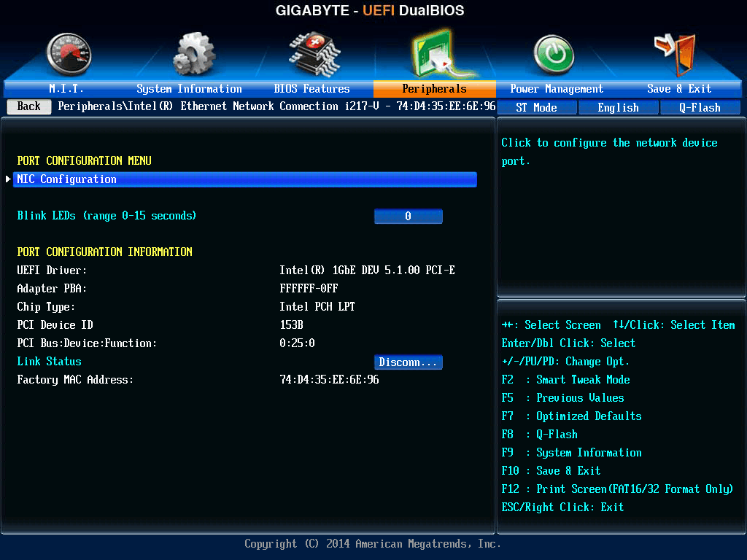The height and width of the screenshot is (560, 747).
Task: Click the Intel(R) 1GbE DEV 5.1.00 PCI-E value
Action: pyautogui.click(x=368, y=271)
